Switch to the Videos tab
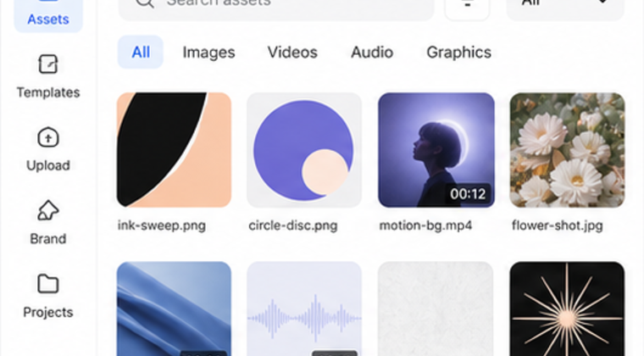Image resolution: width=644 pixels, height=356 pixels. [292, 53]
